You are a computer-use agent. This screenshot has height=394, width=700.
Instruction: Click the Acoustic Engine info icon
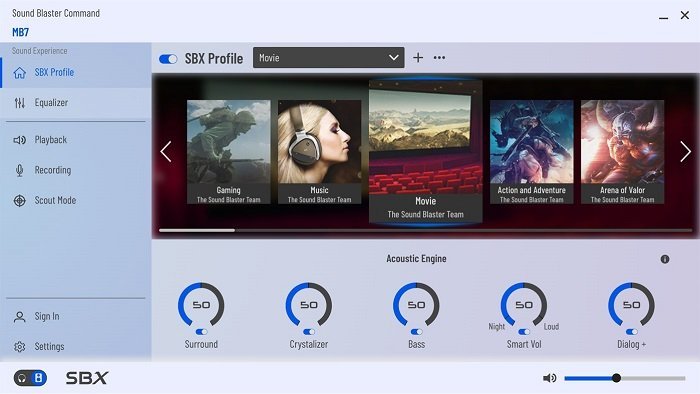[665, 259]
